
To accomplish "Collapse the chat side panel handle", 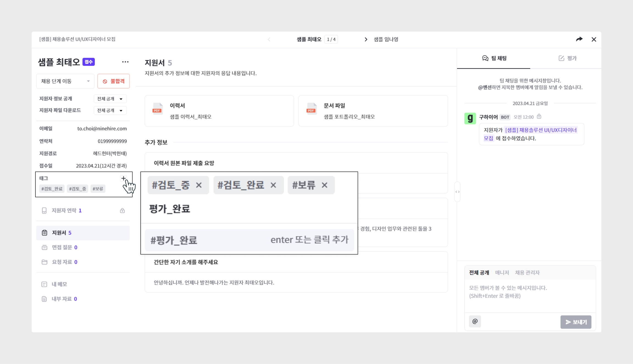I will pyautogui.click(x=457, y=192).
